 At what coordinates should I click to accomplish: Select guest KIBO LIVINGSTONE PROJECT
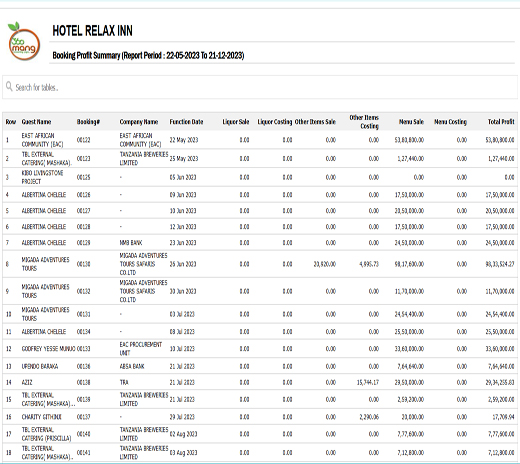(x=42, y=177)
